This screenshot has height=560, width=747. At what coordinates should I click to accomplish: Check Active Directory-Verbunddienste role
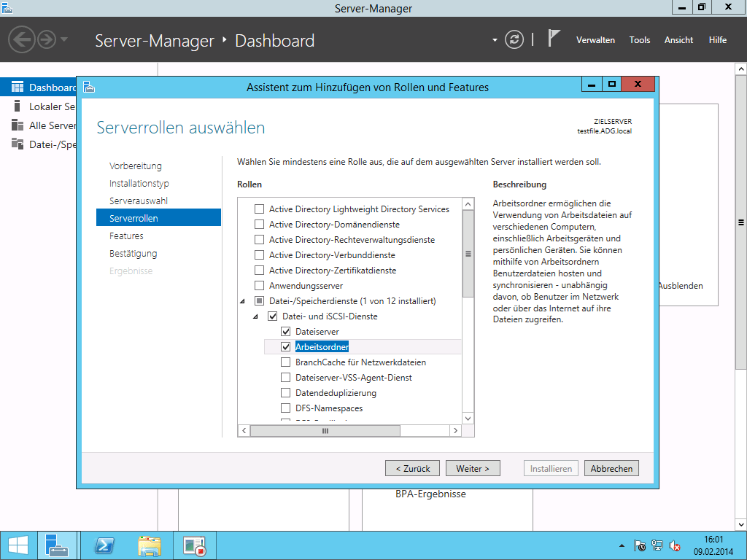pos(259,254)
